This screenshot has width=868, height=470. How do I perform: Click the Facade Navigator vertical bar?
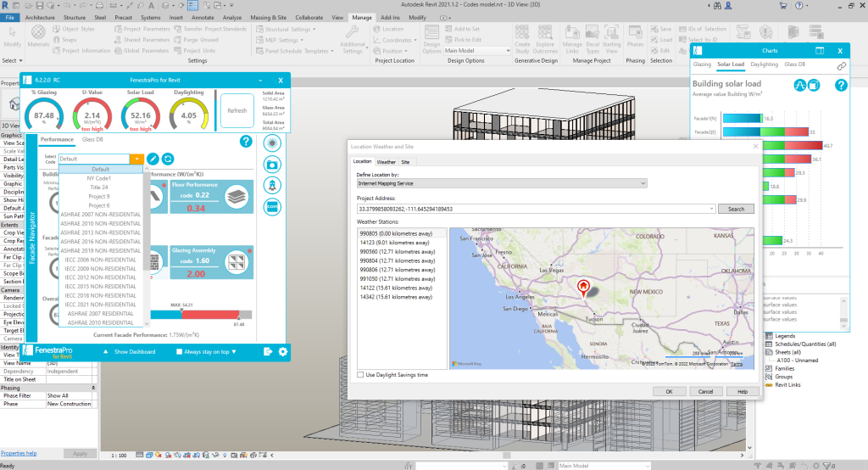[x=31, y=238]
